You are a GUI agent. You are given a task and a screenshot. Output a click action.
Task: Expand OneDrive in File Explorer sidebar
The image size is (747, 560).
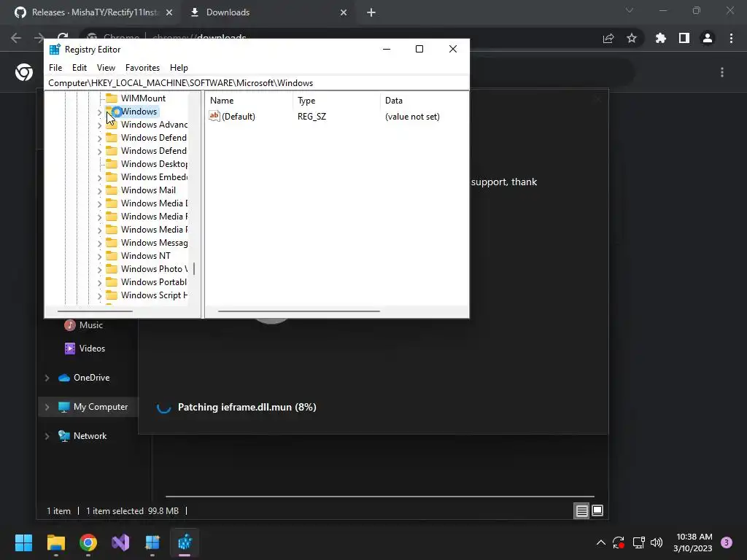(x=47, y=378)
